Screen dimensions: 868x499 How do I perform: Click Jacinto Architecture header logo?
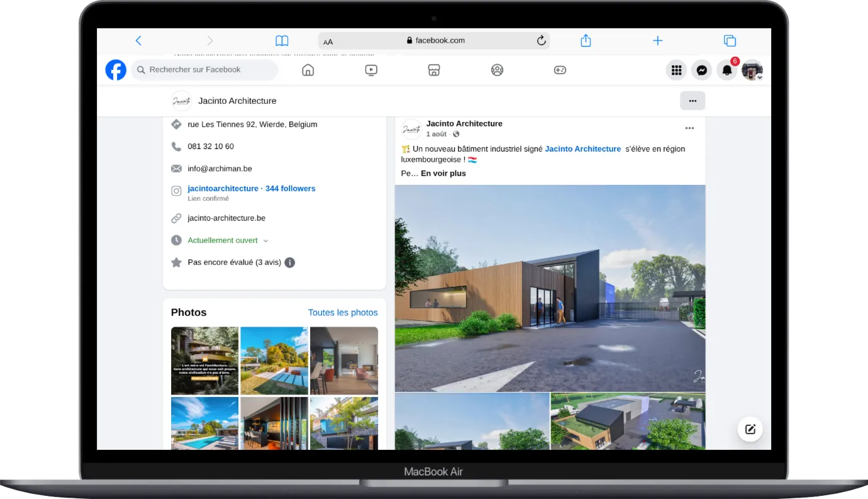coord(181,101)
